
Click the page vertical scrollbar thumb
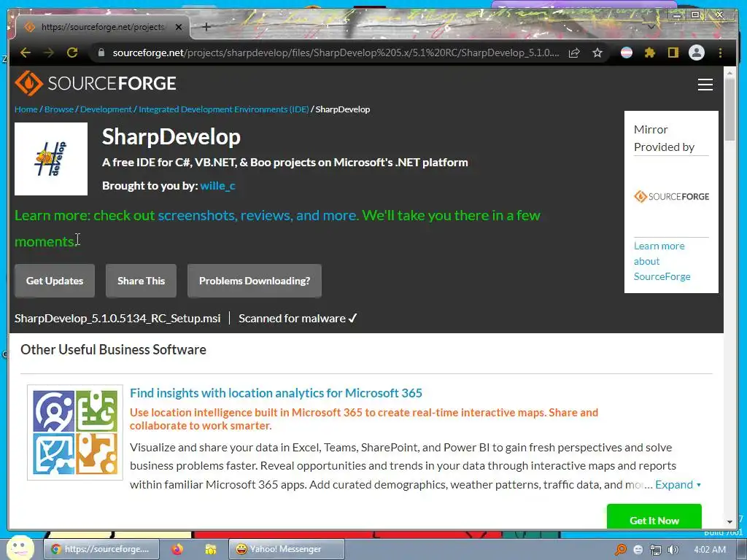coord(729,109)
